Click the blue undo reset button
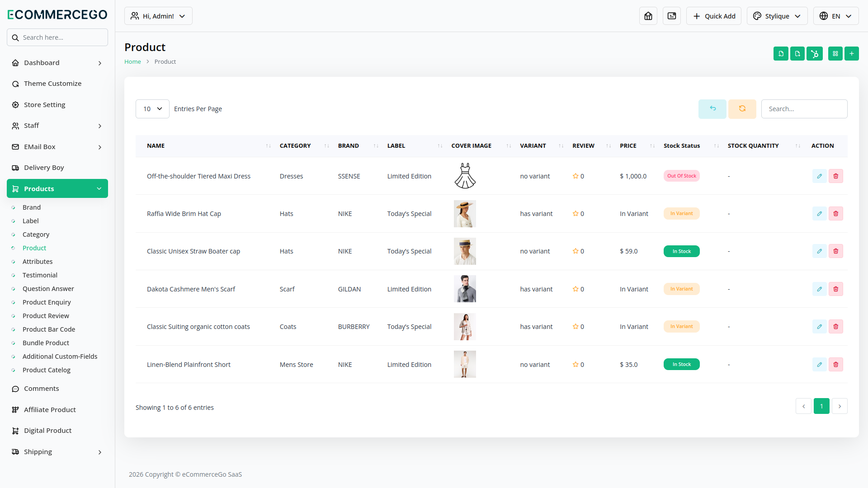The width and height of the screenshot is (868, 488). tap(712, 109)
